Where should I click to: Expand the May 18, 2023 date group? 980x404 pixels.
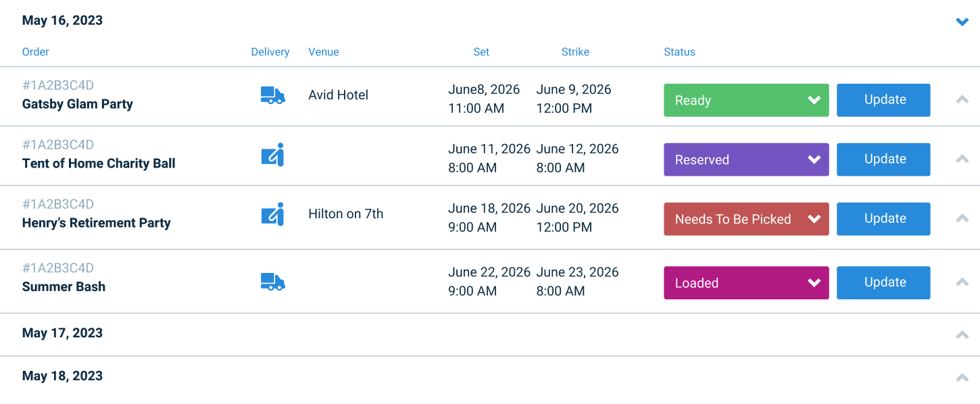pyautogui.click(x=962, y=377)
